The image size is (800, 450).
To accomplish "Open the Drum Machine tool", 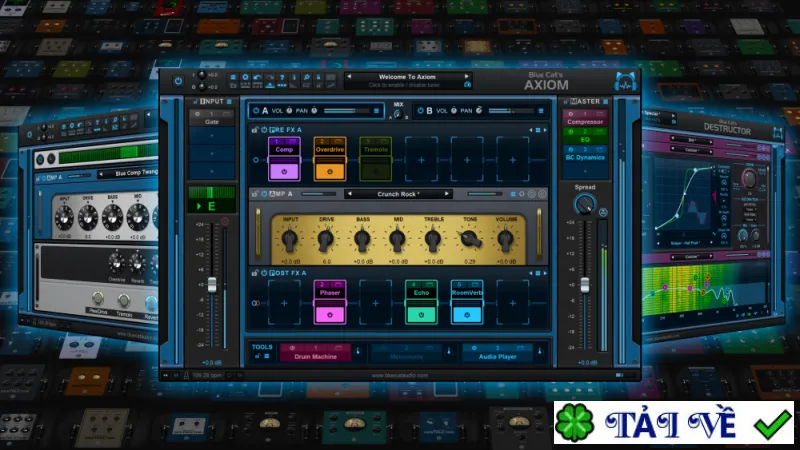I will [315, 353].
